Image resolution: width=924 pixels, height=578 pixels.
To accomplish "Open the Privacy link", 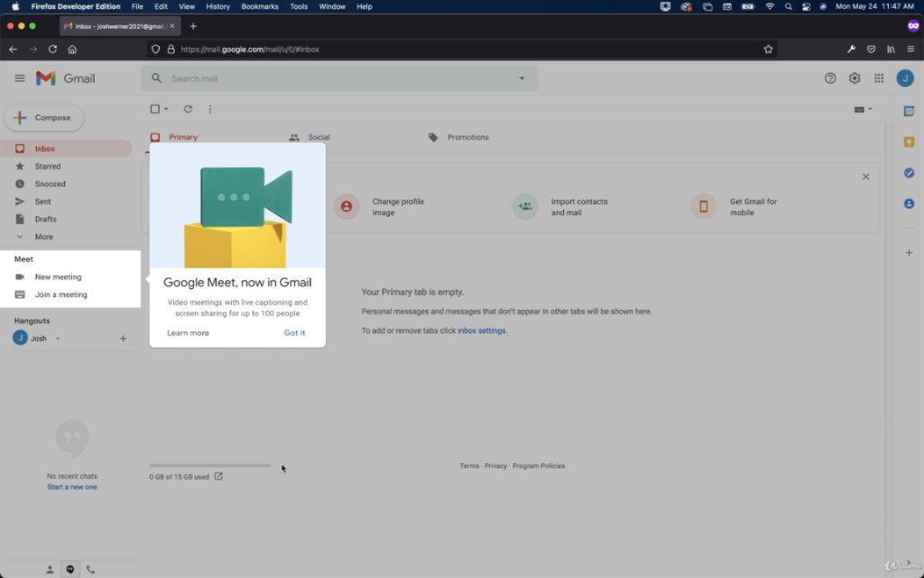I will [495, 466].
